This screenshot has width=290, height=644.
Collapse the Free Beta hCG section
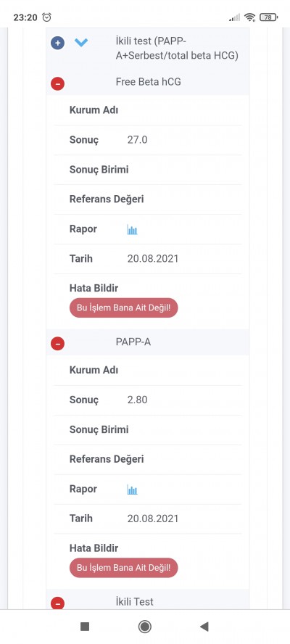[x=57, y=83]
